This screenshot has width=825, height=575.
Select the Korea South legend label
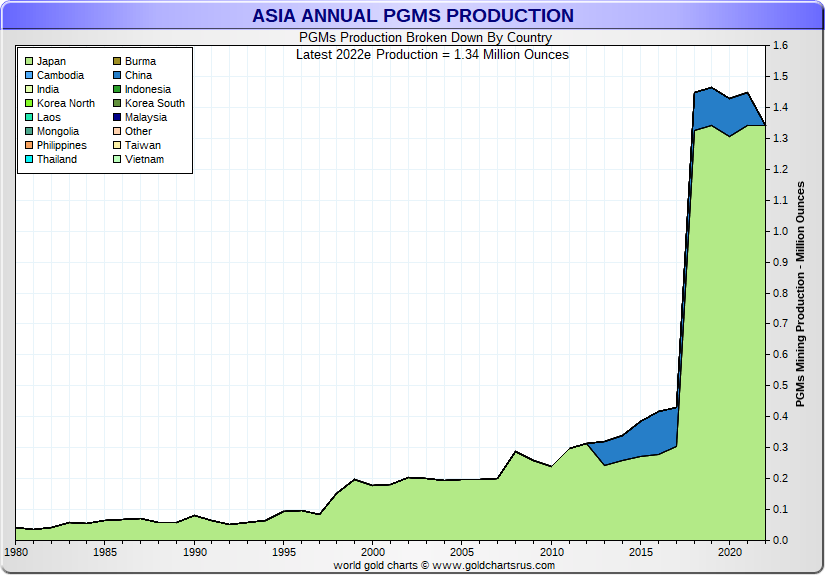tap(154, 104)
